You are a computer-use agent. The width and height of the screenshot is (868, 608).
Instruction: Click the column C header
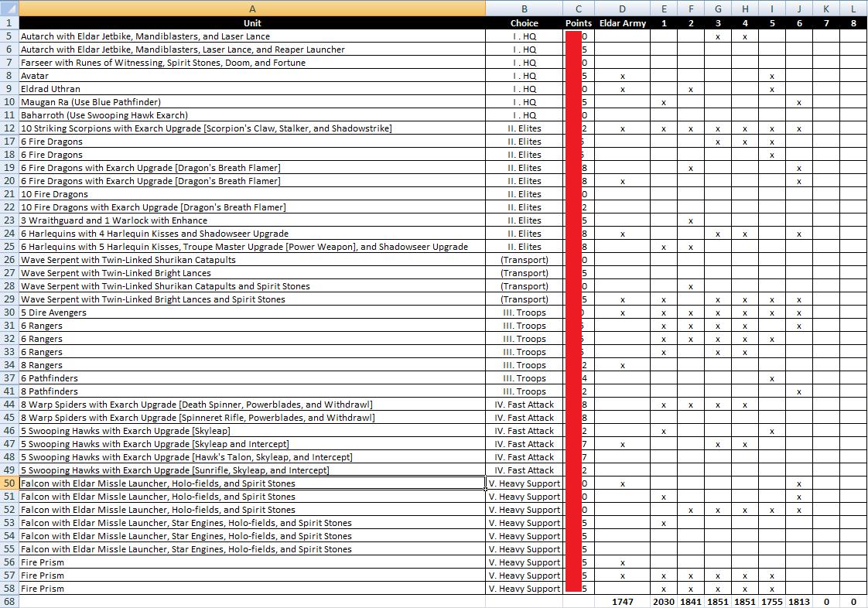(579, 9)
